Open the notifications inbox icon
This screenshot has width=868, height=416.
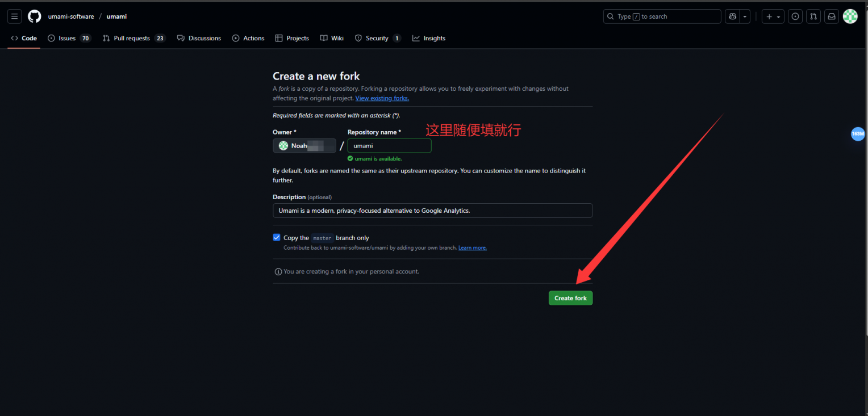click(x=832, y=16)
